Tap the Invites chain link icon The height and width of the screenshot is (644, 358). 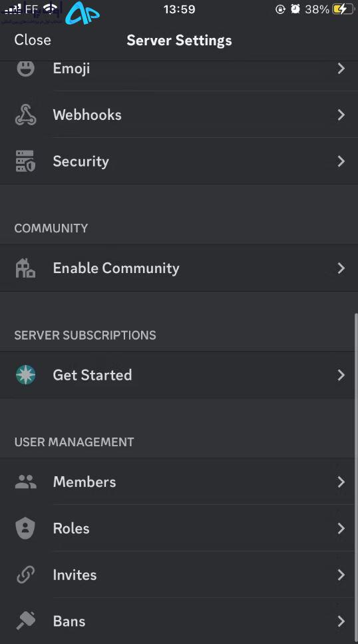[x=25, y=575]
